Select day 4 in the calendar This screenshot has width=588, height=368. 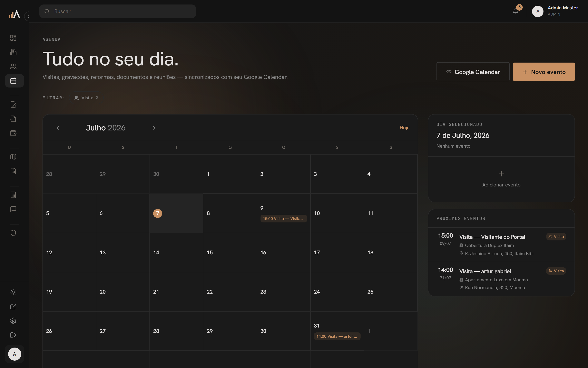(x=391, y=174)
